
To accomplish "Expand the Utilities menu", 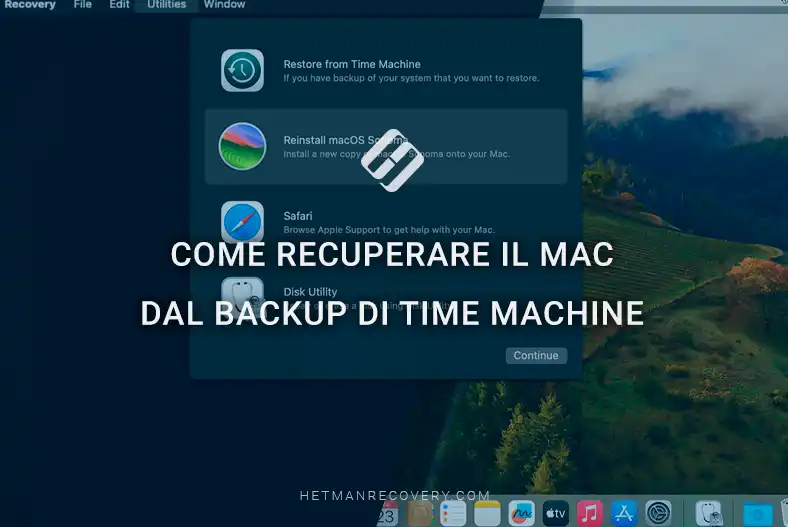I will click(166, 5).
